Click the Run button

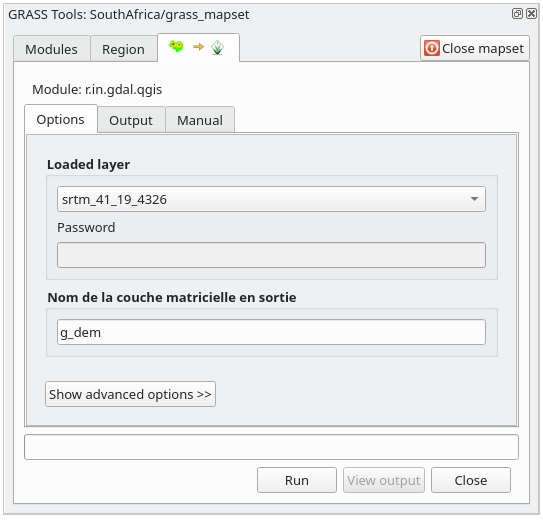tap(297, 480)
